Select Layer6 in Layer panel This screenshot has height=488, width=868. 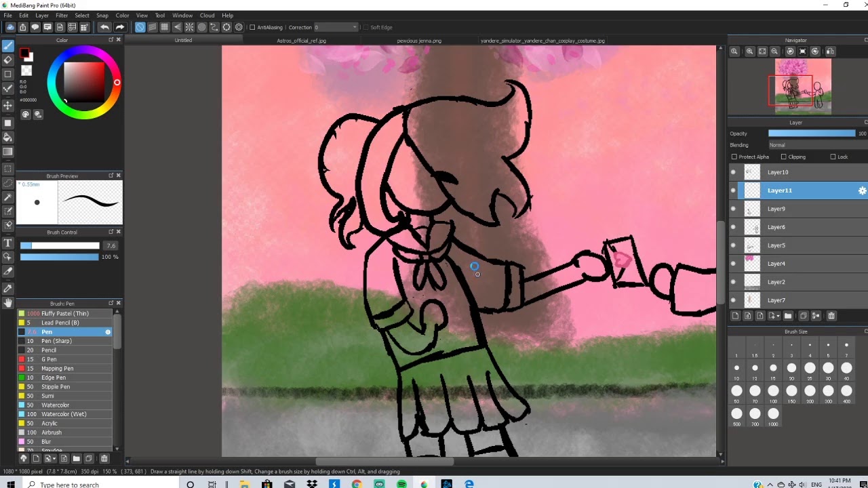(797, 227)
